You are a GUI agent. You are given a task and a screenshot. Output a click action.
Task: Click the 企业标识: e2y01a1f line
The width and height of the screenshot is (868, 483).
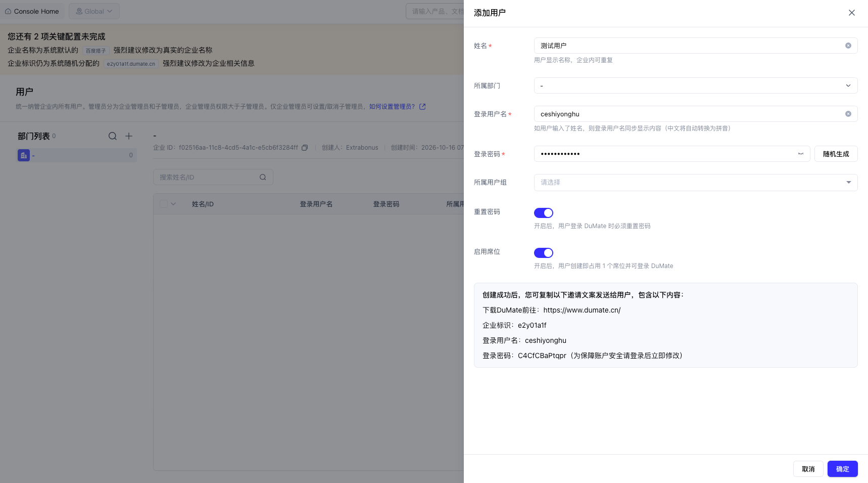pyautogui.click(x=514, y=325)
